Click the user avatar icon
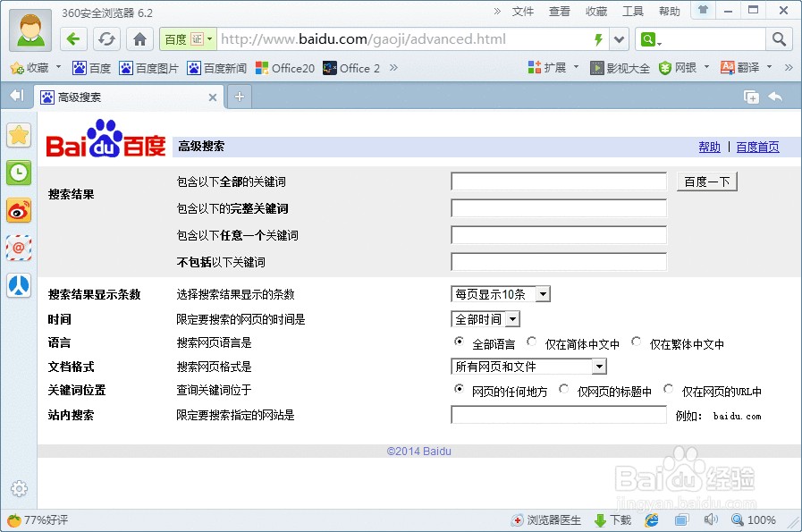Viewport: 802px width, 532px height. coord(30,30)
